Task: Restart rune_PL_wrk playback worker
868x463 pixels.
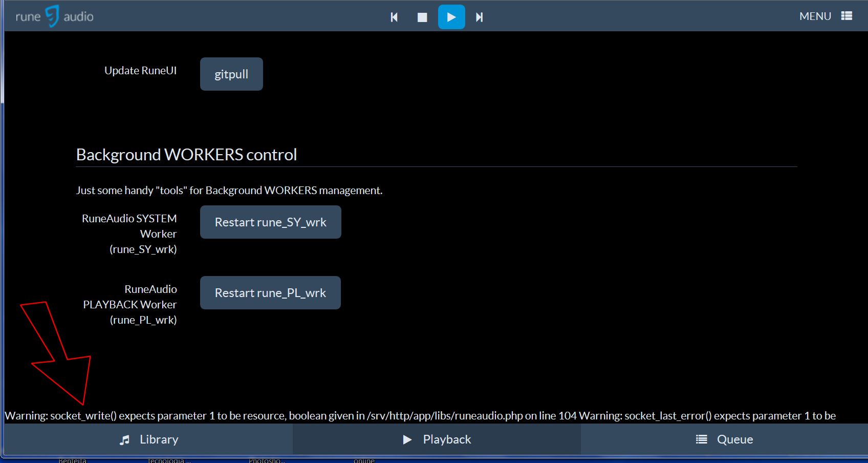Action: tap(270, 292)
